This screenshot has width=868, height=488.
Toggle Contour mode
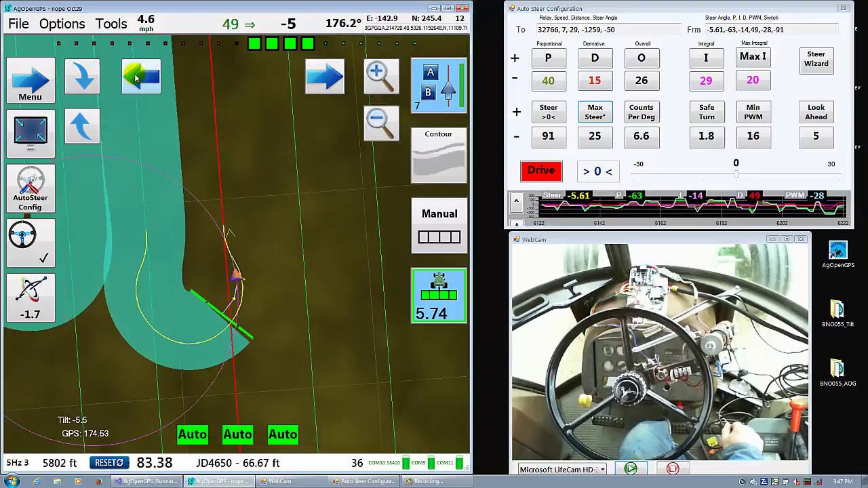pos(439,155)
